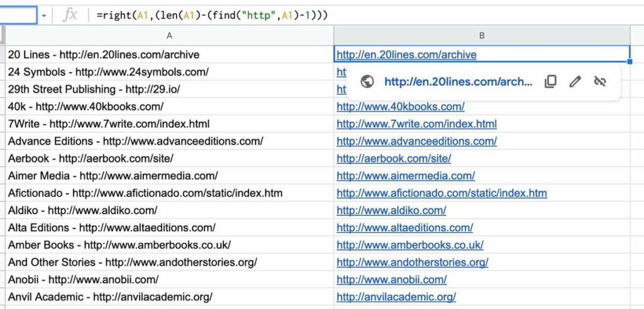Select column A header
The height and width of the screenshot is (309, 644).
point(169,36)
